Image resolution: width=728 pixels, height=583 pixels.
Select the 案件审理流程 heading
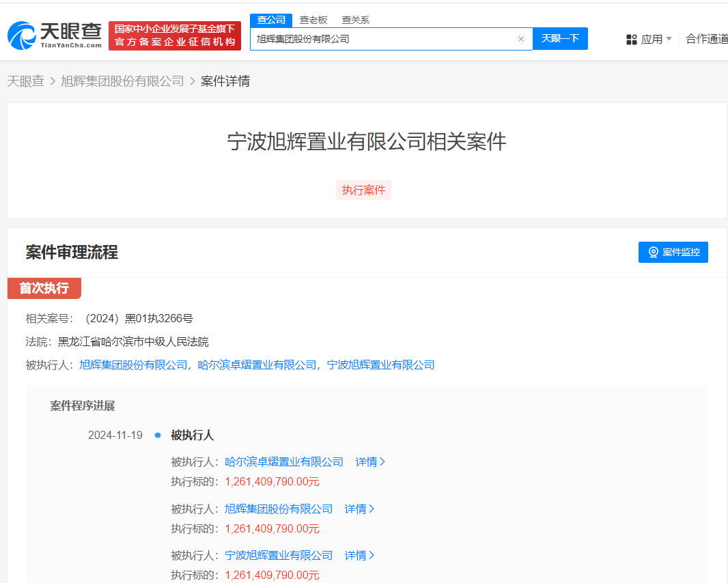tap(72, 253)
